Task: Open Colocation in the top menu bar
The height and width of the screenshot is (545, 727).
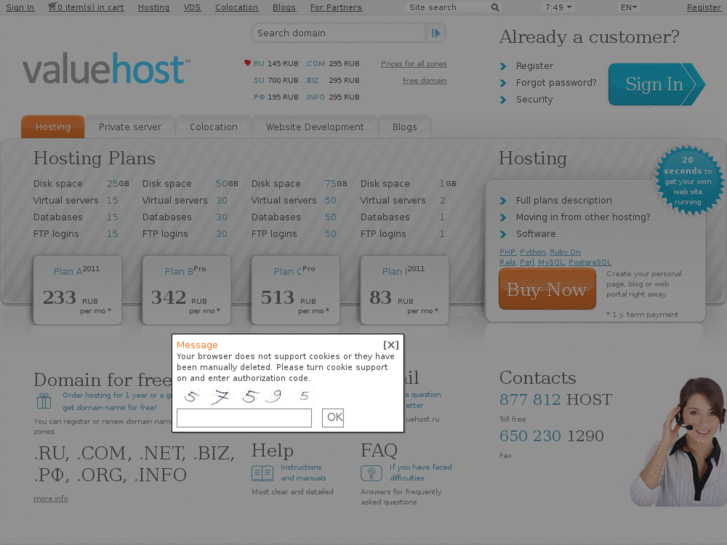Action: [x=236, y=7]
